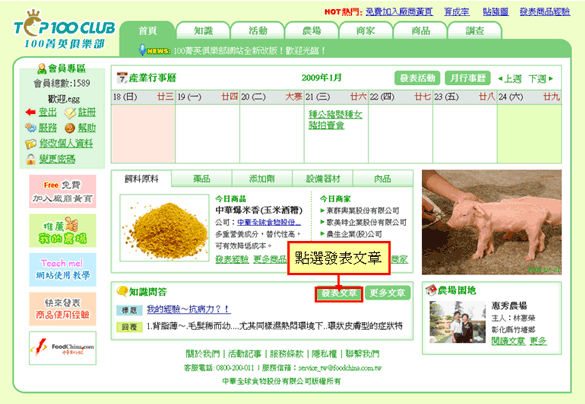The height and width of the screenshot is (404, 585).
Task: Click the 發表文章 button
Action: (339, 293)
